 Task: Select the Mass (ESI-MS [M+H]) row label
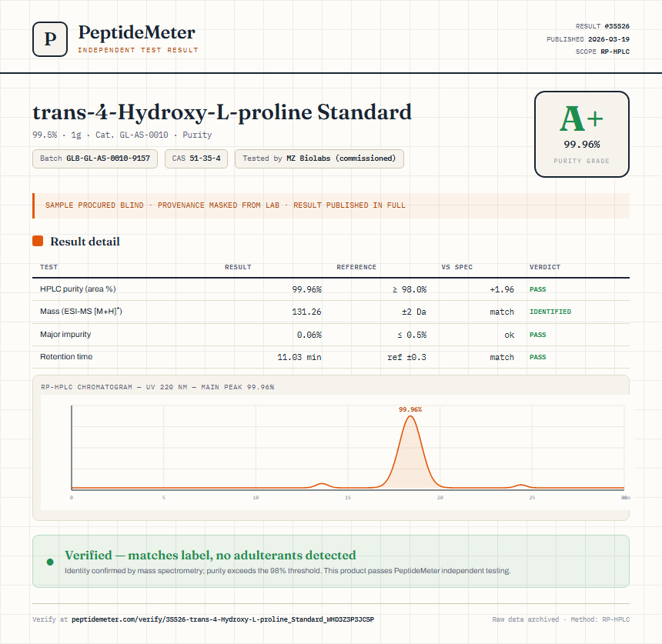[81, 312]
